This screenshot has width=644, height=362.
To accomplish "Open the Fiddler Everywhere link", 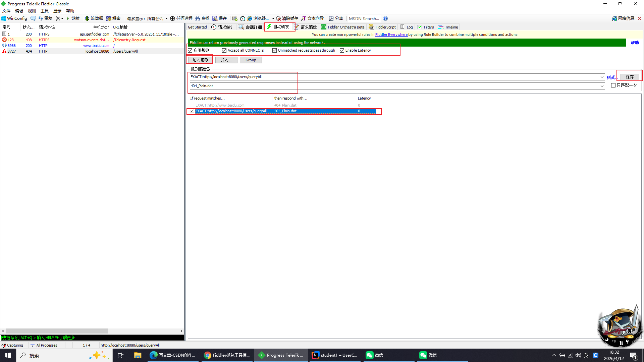I will [x=391, y=35].
